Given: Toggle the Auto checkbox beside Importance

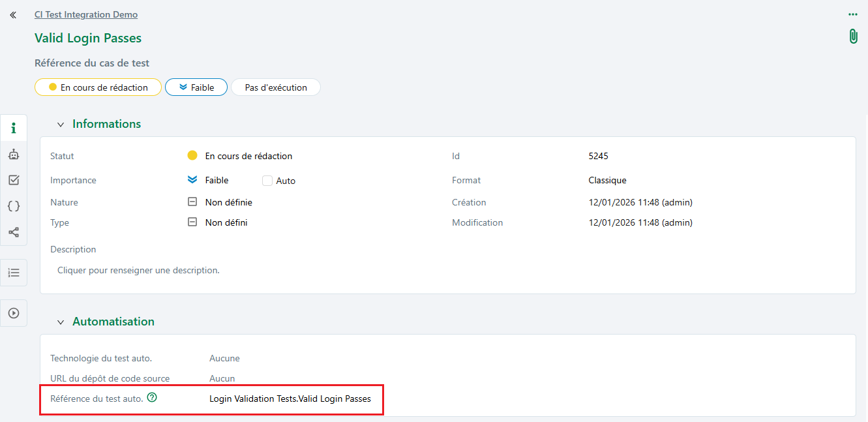Looking at the screenshot, I should 267,180.
